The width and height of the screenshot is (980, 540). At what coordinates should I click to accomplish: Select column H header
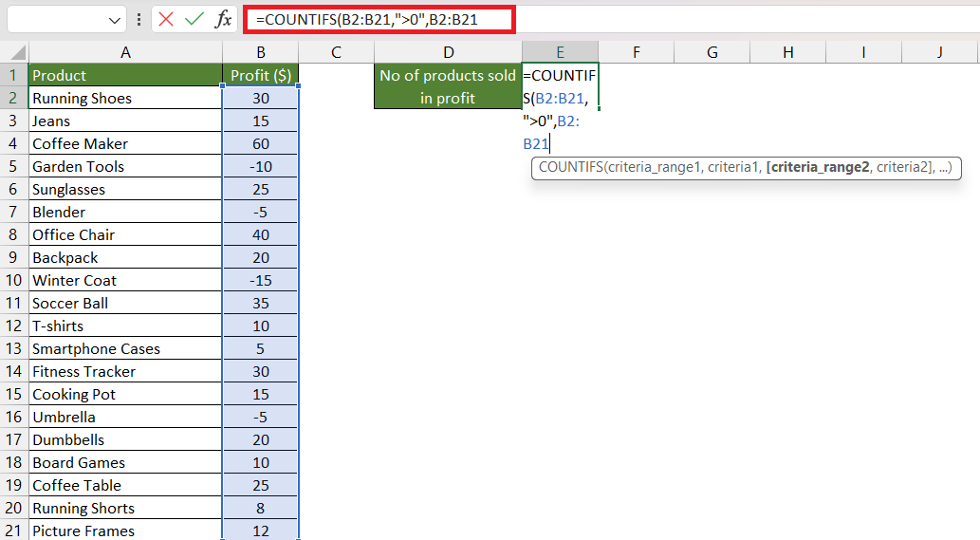pos(788,52)
